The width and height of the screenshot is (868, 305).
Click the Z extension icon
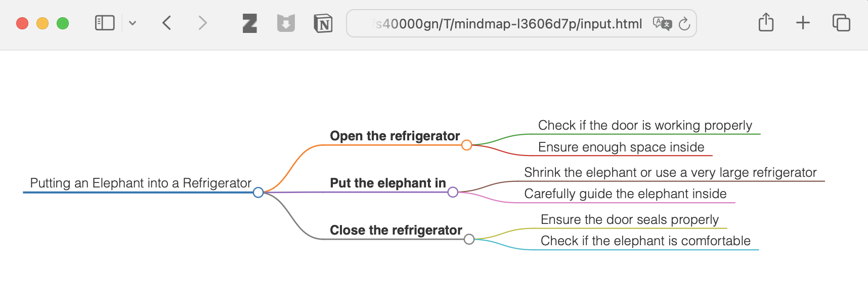click(x=248, y=23)
